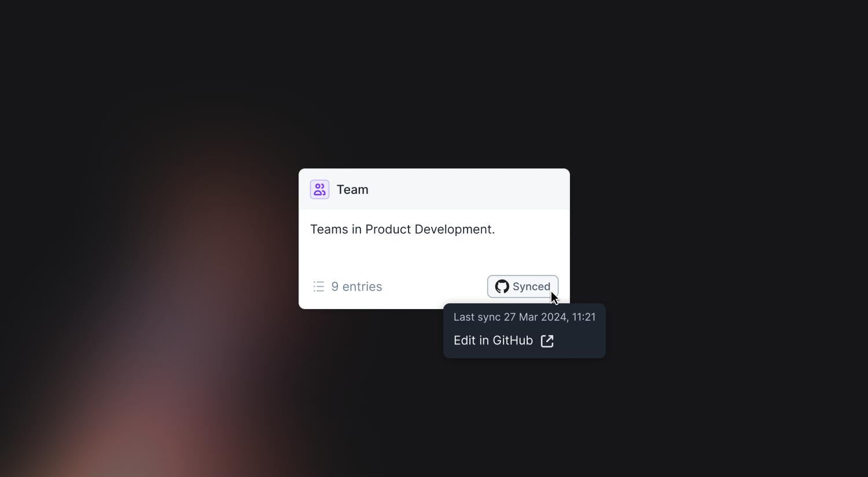Click empty white area of Team card

point(434,255)
